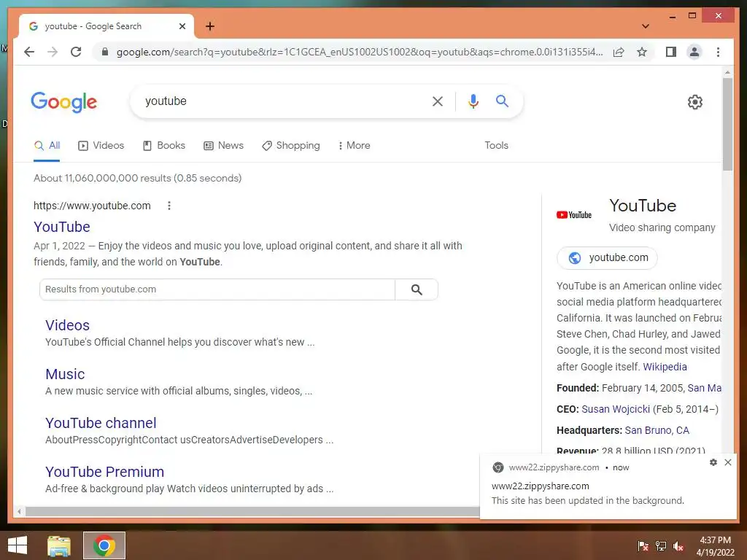Click the zippyshare notification message body
The width and height of the screenshot is (747, 560).
[587, 500]
